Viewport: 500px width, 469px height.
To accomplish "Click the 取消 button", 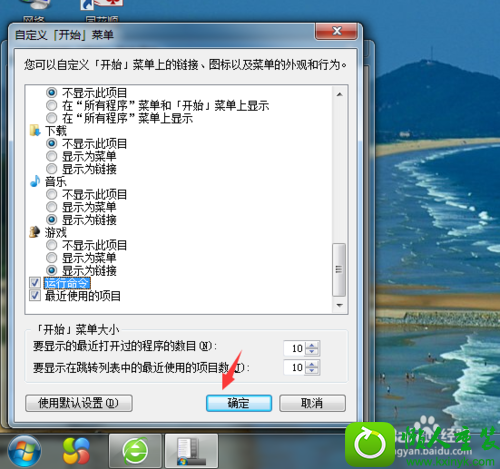I will (312, 403).
